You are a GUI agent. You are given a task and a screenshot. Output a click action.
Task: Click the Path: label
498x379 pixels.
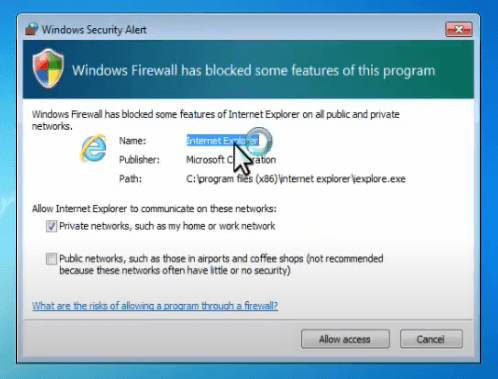[x=130, y=179]
